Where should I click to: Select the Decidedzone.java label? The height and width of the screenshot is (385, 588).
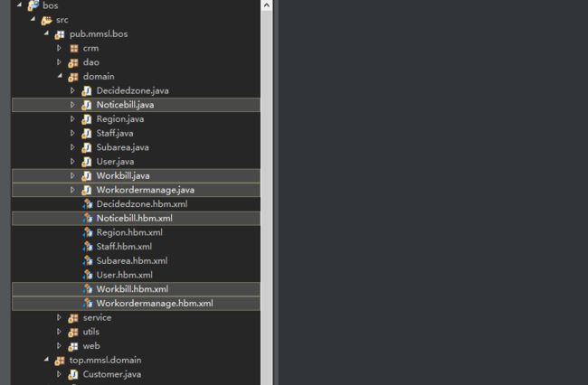132,90
